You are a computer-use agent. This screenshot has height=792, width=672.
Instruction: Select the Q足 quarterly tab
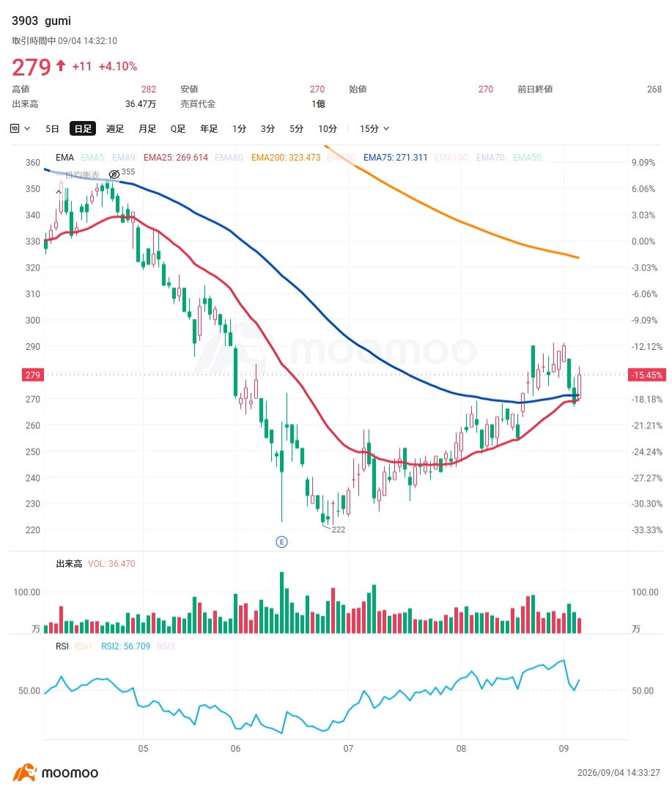[178, 129]
